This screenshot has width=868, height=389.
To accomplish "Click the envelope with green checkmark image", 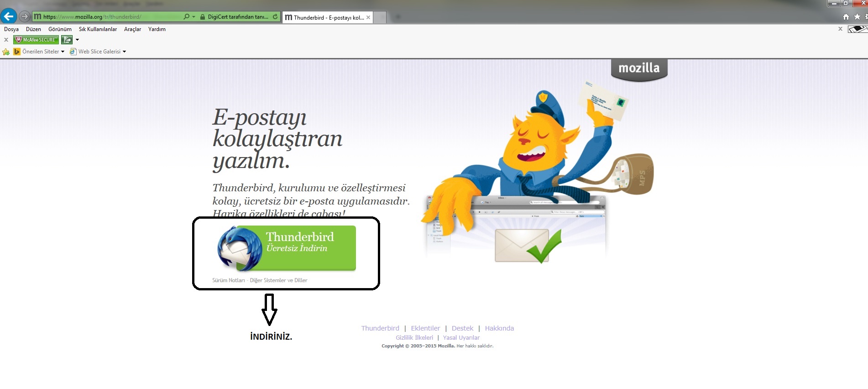I will [x=528, y=246].
